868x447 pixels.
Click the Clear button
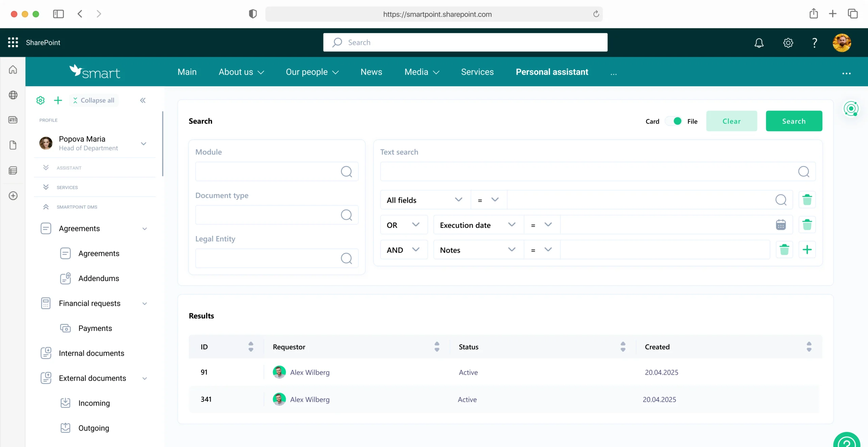(731, 121)
